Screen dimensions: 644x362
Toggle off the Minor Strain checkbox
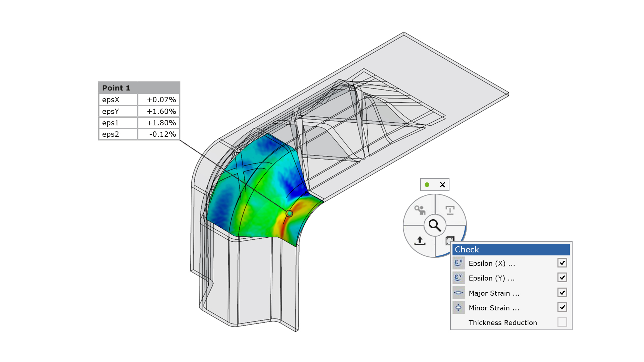click(x=562, y=307)
